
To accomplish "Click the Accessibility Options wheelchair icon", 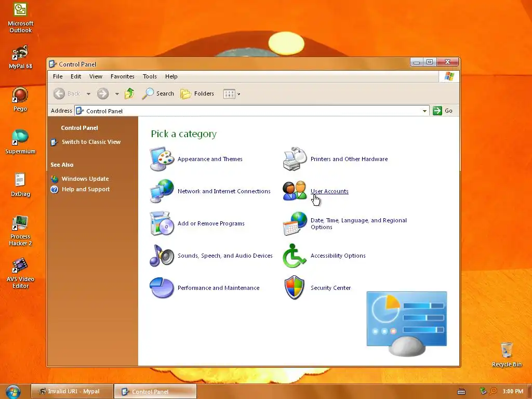I will click(295, 256).
